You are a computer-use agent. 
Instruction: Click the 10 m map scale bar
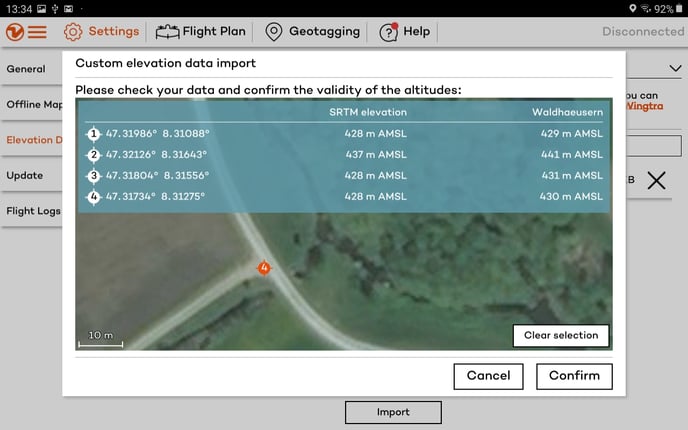(x=100, y=339)
